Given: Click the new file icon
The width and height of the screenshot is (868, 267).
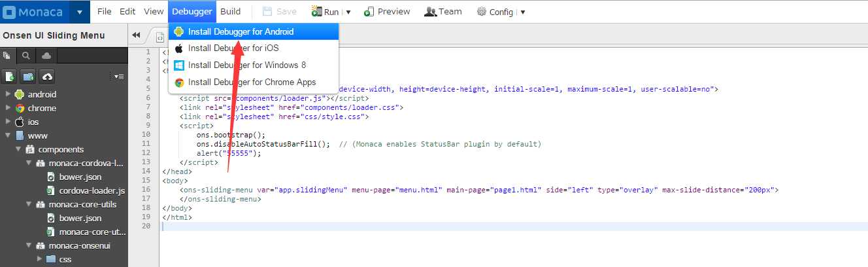Looking at the screenshot, I should tap(9, 77).
